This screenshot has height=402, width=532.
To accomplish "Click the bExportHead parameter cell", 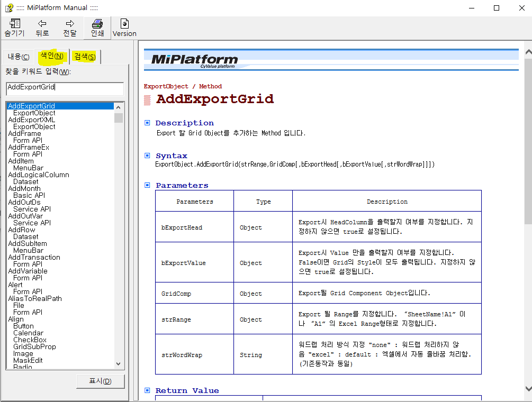I will (194, 227).
